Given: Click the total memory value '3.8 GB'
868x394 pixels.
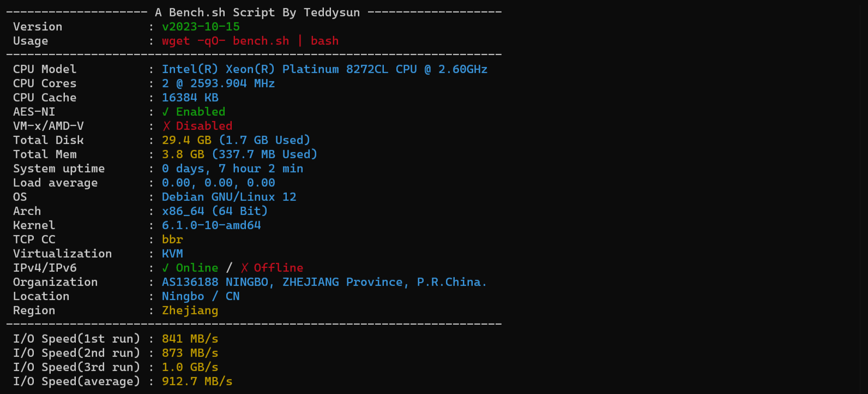Looking at the screenshot, I should pos(183,154).
